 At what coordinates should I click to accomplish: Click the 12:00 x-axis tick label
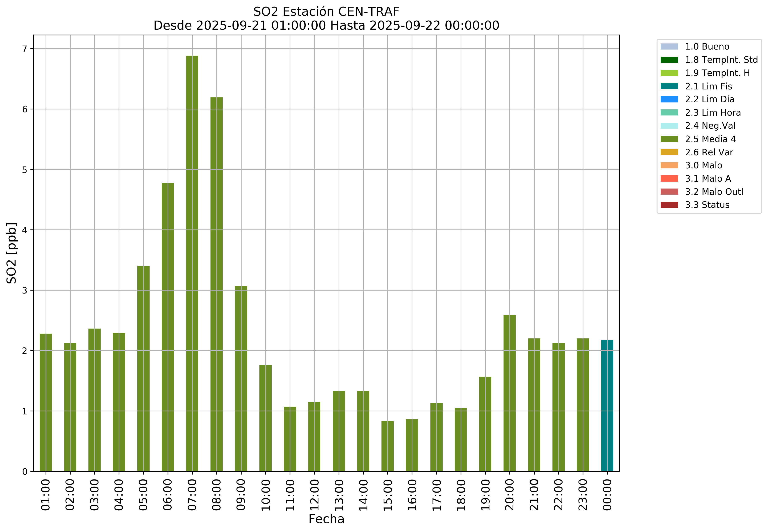[314, 495]
